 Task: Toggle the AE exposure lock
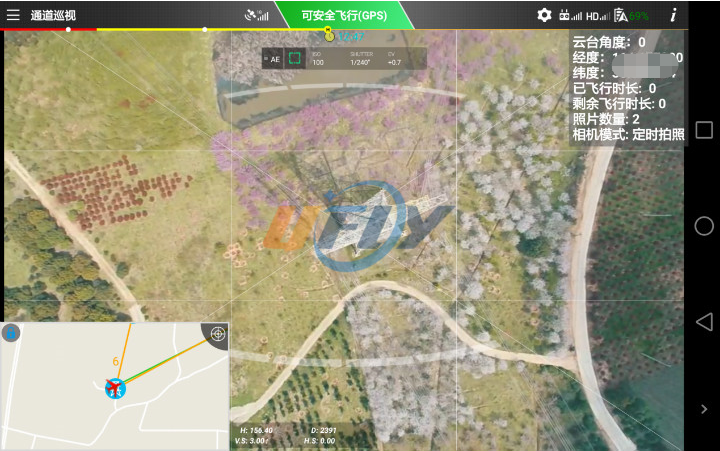273,59
